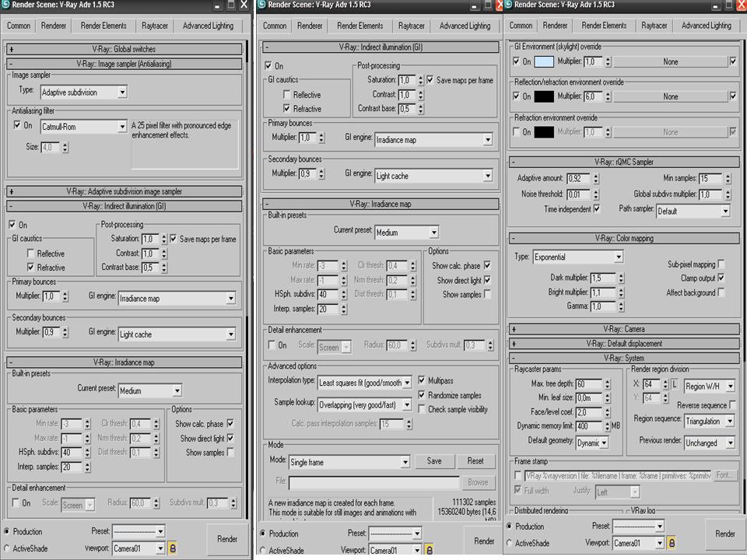
Task: Click Max. tree depth input field
Action: pos(589,383)
